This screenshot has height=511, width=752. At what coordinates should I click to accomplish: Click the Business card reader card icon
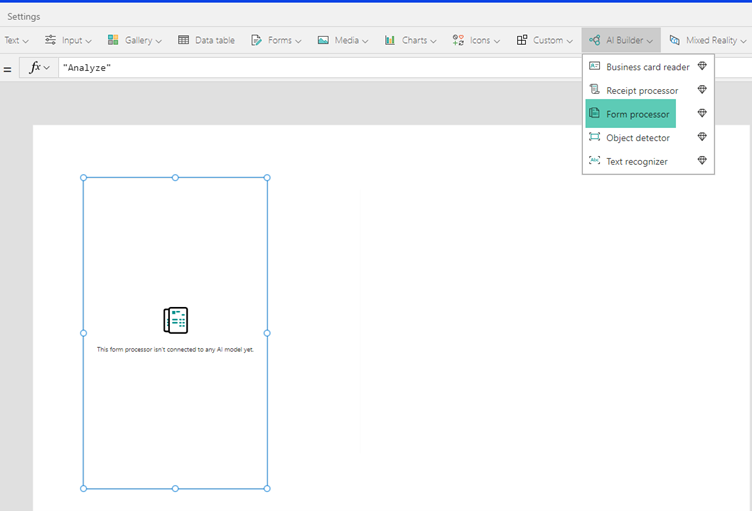594,66
